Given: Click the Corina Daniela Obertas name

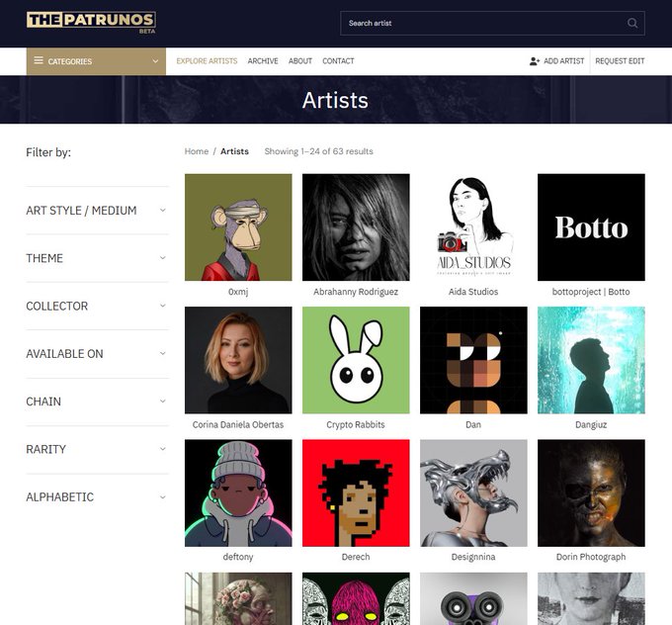Looking at the screenshot, I should point(238,424).
